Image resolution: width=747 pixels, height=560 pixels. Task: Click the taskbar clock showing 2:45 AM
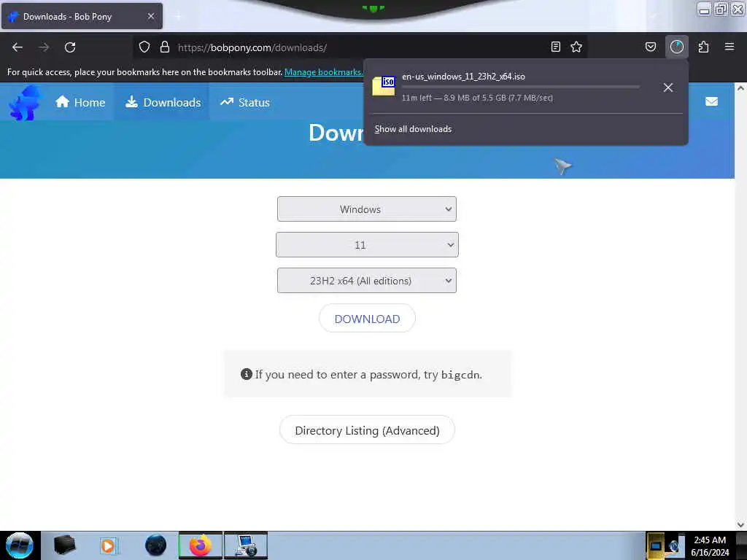point(710,545)
